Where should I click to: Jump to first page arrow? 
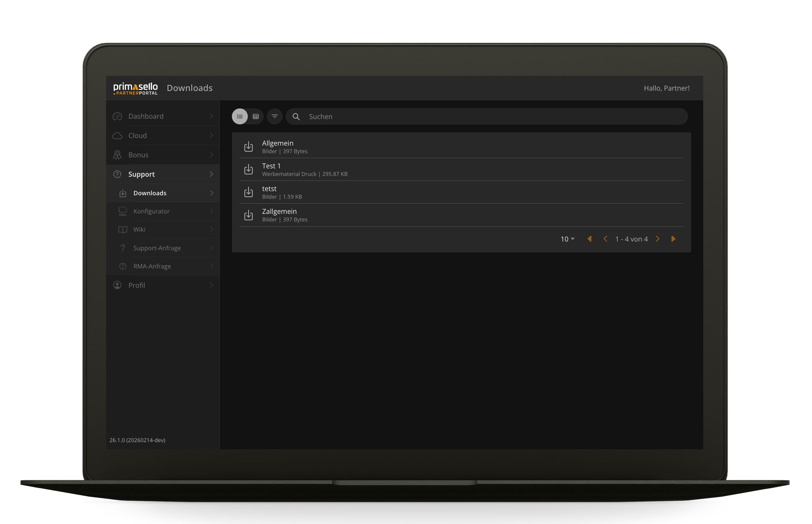click(590, 239)
